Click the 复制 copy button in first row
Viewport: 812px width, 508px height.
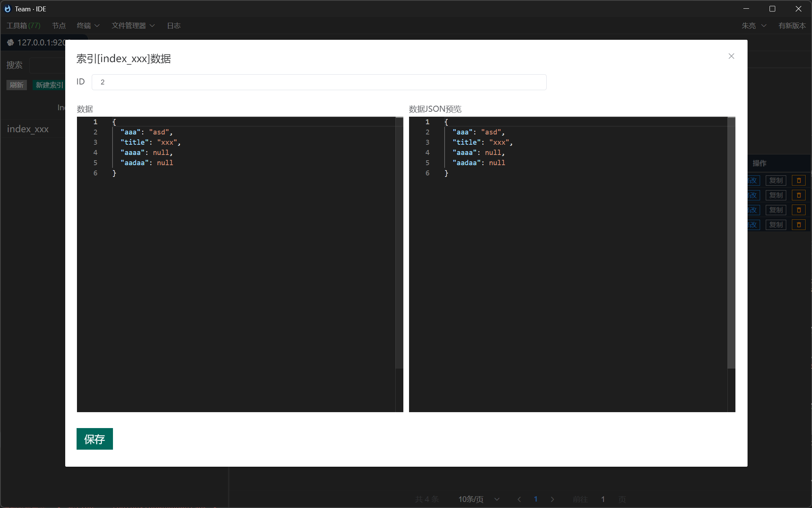point(776,181)
